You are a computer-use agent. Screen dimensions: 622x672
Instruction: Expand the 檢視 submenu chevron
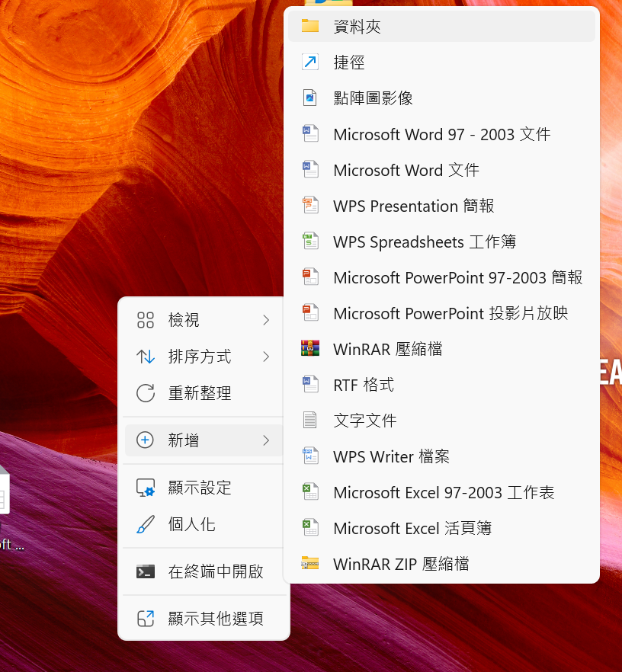pyautogui.click(x=266, y=320)
